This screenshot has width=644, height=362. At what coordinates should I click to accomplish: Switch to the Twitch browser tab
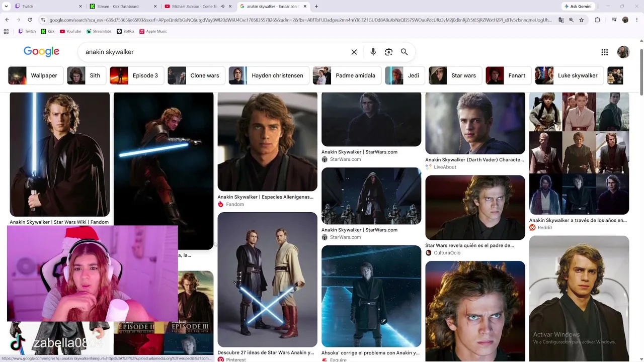point(48,7)
